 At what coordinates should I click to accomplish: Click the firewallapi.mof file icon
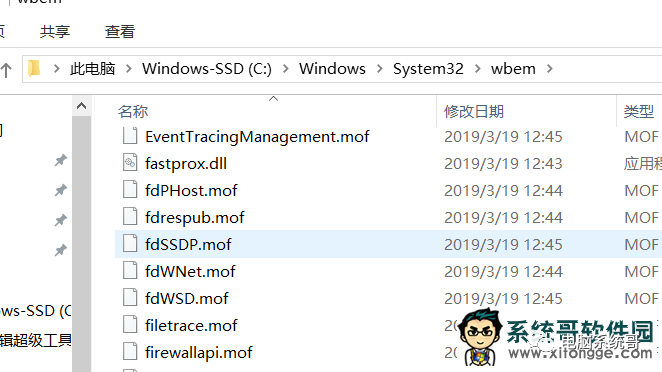130,352
